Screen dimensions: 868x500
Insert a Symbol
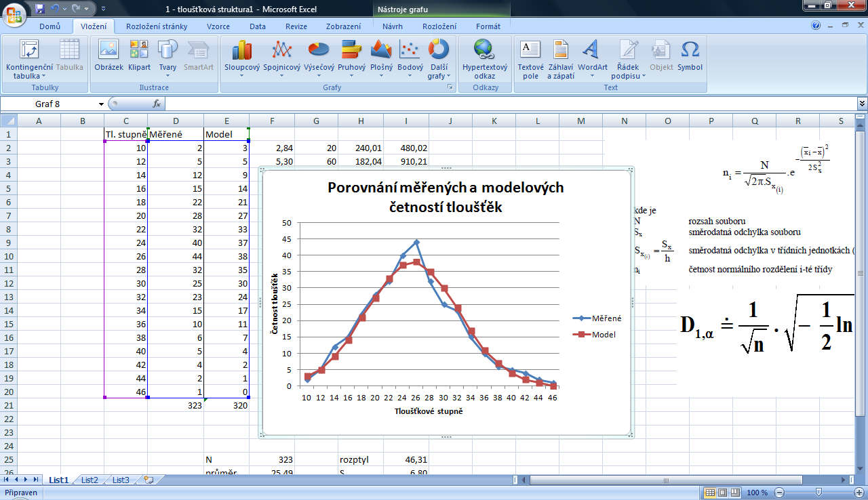(x=690, y=56)
